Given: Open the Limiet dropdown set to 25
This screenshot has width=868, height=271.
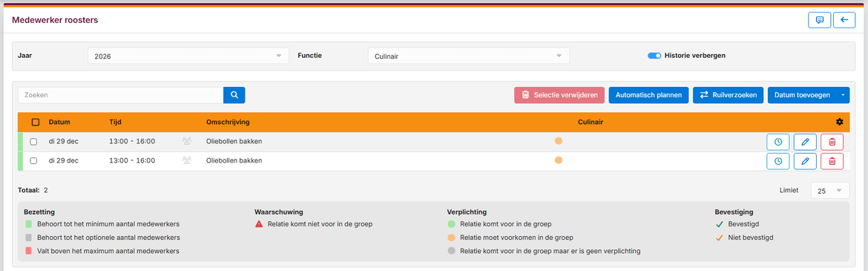Looking at the screenshot, I should click(830, 191).
